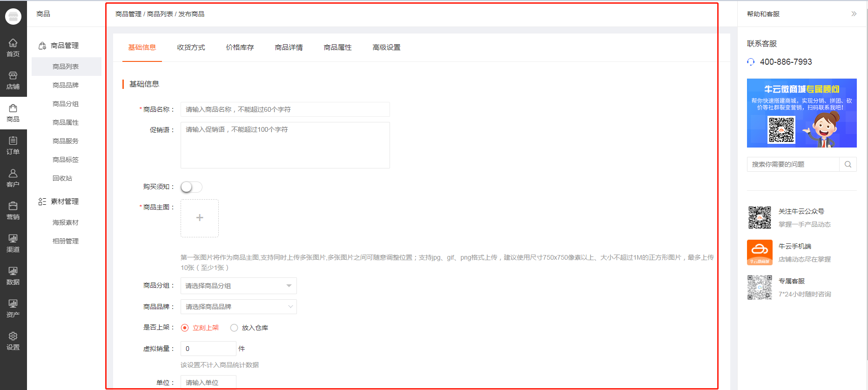Click the search magnifier icon in help panel
The height and width of the screenshot is (390, 868).
point(848,164)
